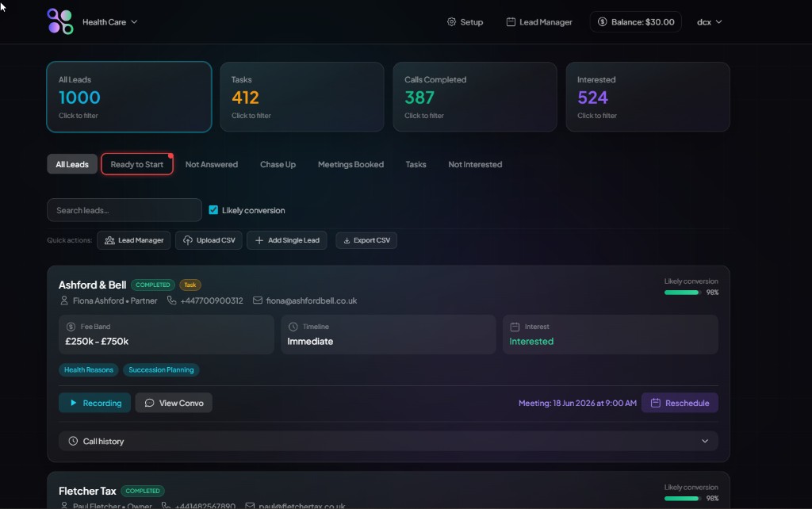Click the 98% value on Ashford & Bell
Screen dimensions: 812x509
click(712, 293)
